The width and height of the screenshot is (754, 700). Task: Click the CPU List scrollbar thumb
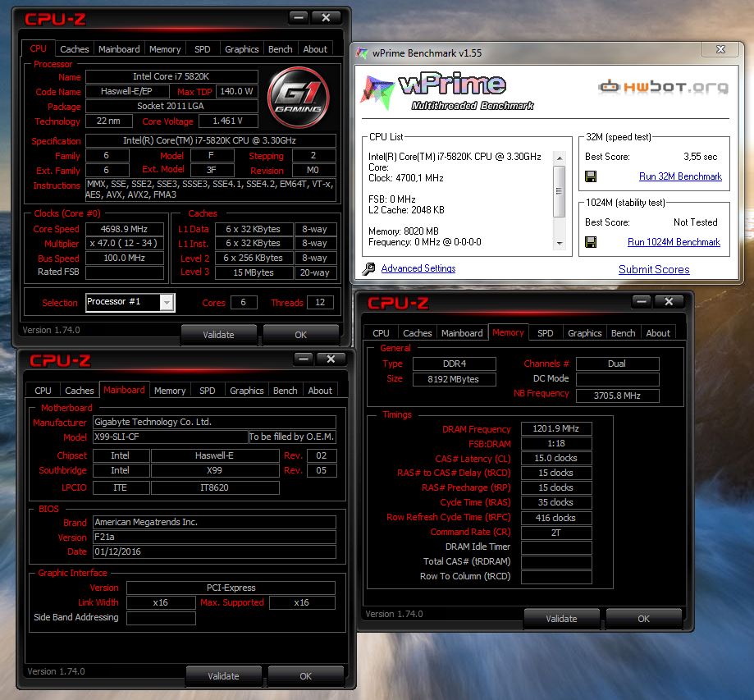[560, 191]
